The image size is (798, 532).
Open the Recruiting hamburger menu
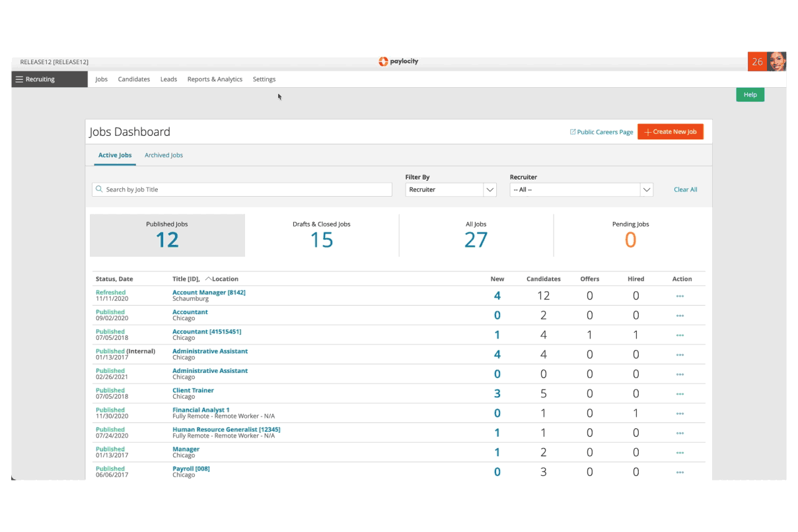pyautogui.click(x=19, y=79)
